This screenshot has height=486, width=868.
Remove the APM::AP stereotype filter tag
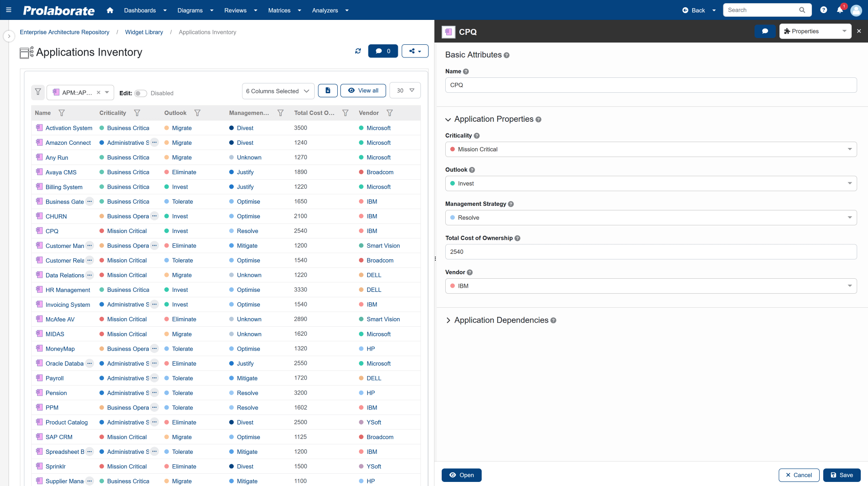[99, 92]
